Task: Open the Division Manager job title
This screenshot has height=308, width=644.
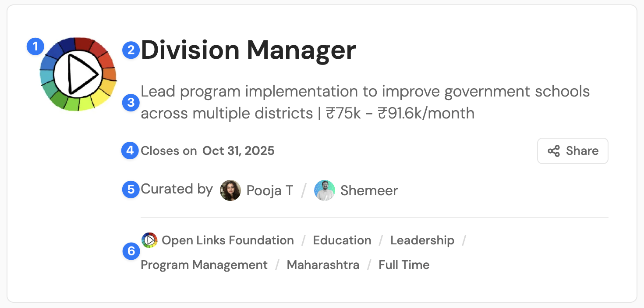Action: (x=248, y=50)
